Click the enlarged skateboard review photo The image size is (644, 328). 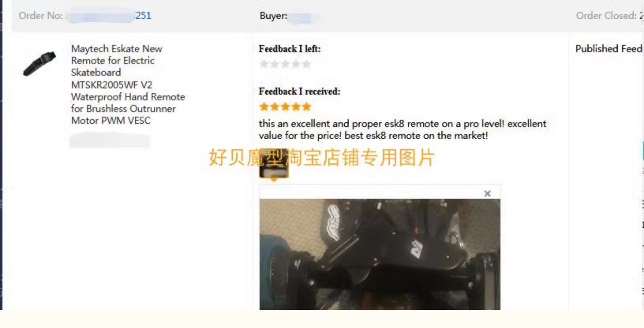pyautogui.click(x=380, y=254)
